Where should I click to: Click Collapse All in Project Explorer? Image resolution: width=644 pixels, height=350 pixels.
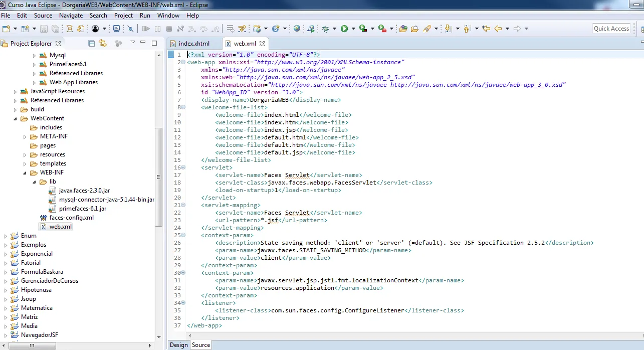point(91,43)
